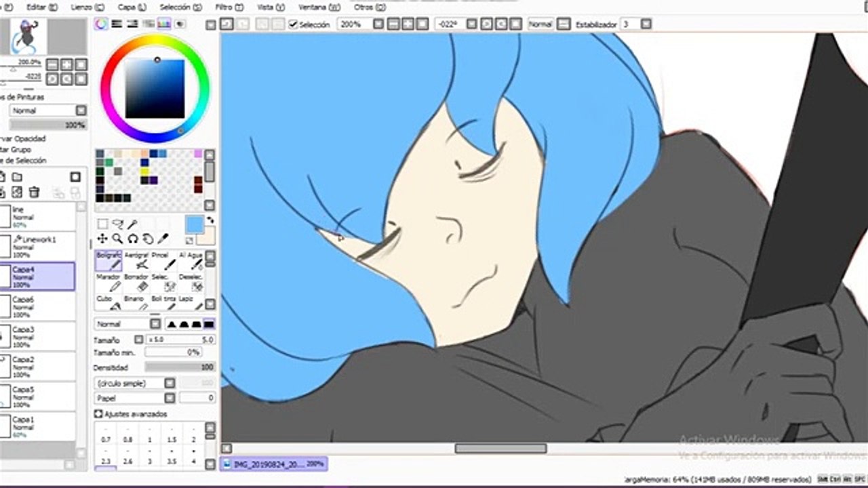Image resolution: width=868 pixels, height=488 pixels.
Task: Toggle the swatches palette panel
Action: 164,24
